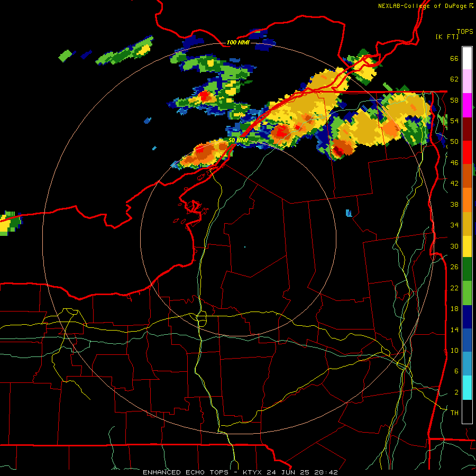Click the legend value 62

(x=454, y=79)
